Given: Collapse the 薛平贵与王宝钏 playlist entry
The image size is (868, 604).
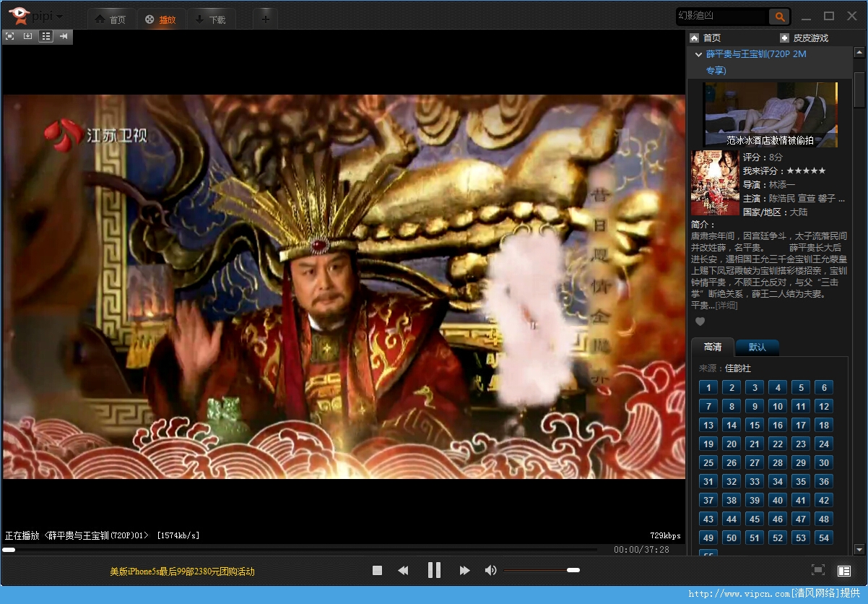Looking at the screenshot, I should pos(698,54).
